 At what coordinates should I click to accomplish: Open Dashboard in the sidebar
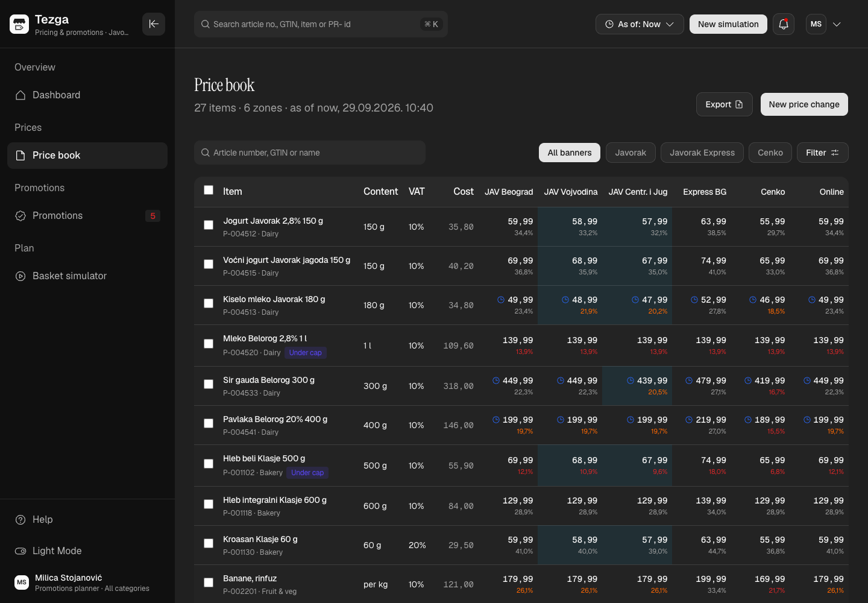(87, 95)
